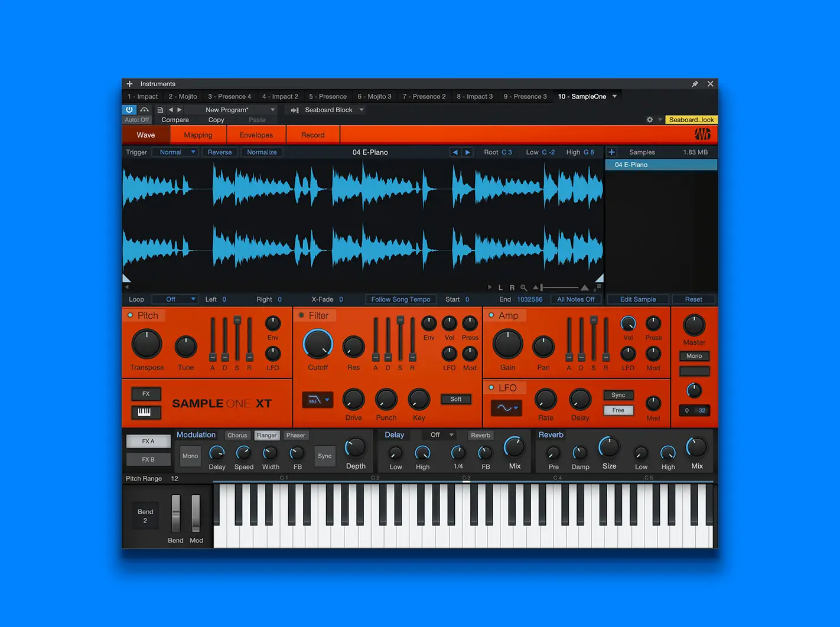Load next preset with right arrow

(180, 110)
